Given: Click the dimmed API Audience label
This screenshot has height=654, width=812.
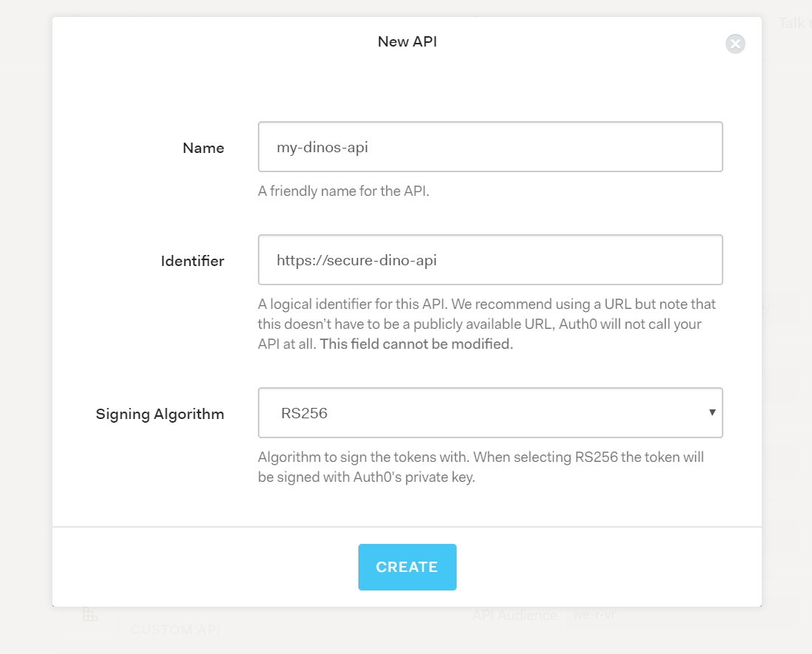Looking at the screenshot, I should [x=515, y=615].
